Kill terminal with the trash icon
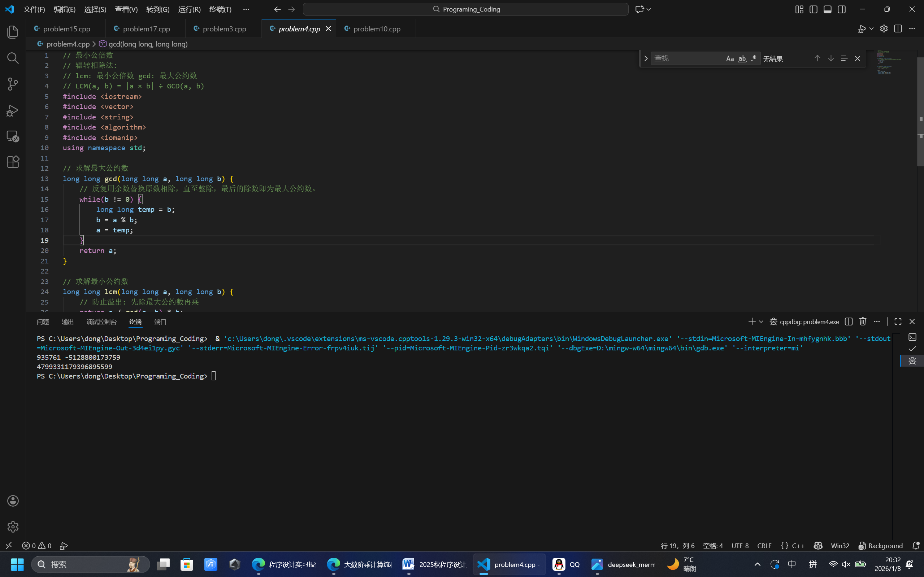 (863, 322)
